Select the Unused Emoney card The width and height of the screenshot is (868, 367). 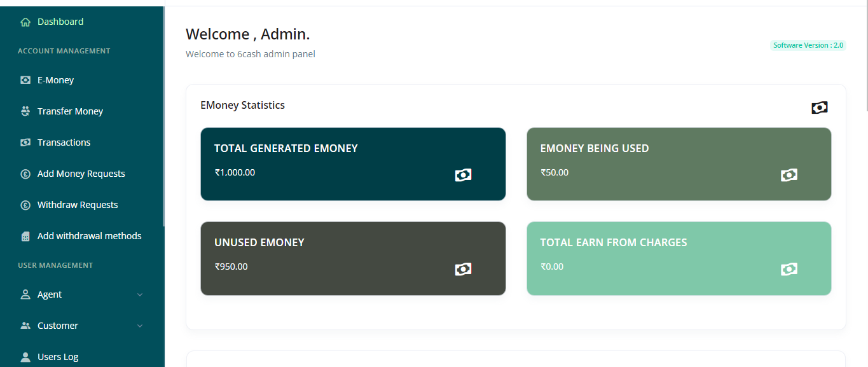[x=353, y=258]
